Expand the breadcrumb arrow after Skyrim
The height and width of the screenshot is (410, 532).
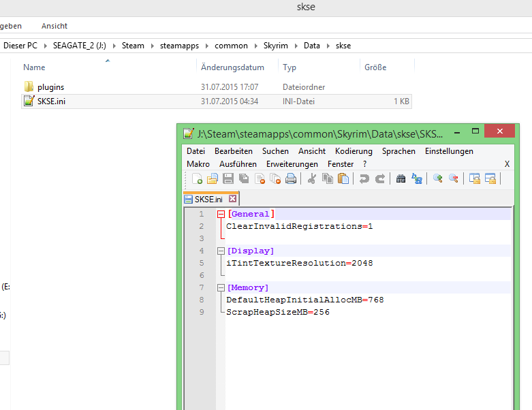coord(296,46)
